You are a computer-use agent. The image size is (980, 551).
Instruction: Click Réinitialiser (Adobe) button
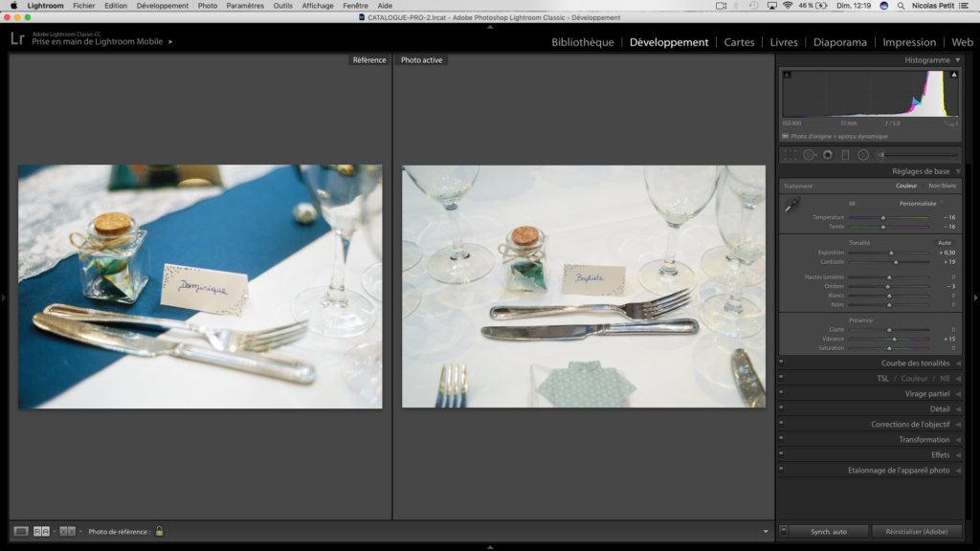916,532
